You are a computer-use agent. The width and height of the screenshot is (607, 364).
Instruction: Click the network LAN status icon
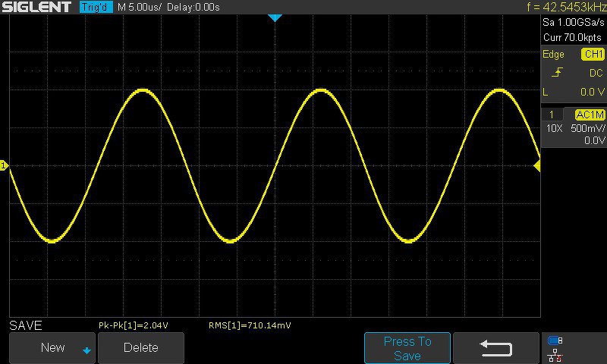coord(555,355)
